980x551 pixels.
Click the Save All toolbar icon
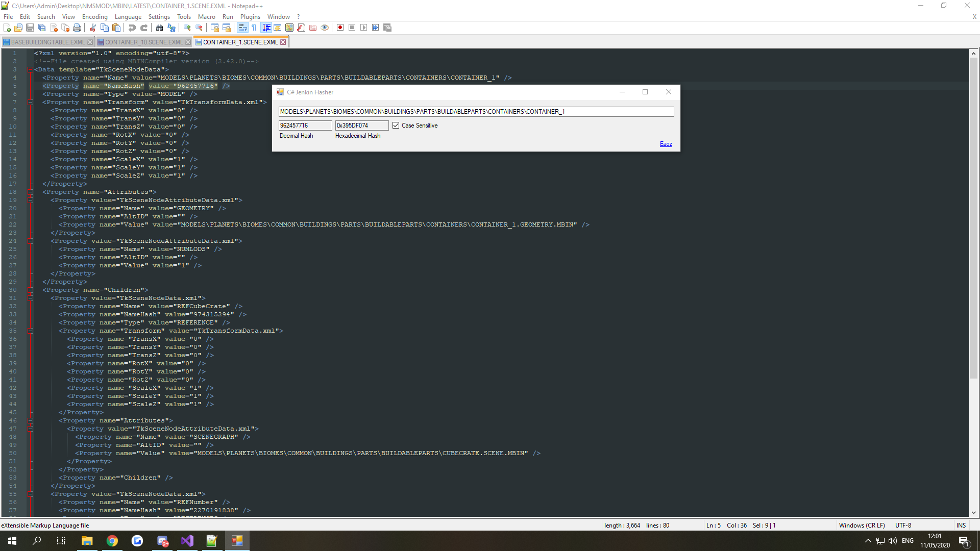(x=42, y=28)
